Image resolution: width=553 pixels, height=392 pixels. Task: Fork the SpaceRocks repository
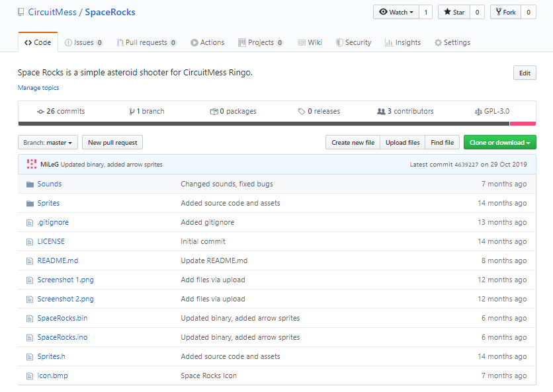point(506,12)
